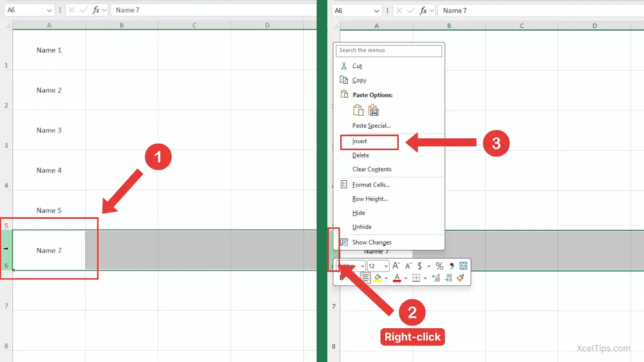Select Format Cells in context menu
This screenshot has width=644, height=362.
pos(371,185)
